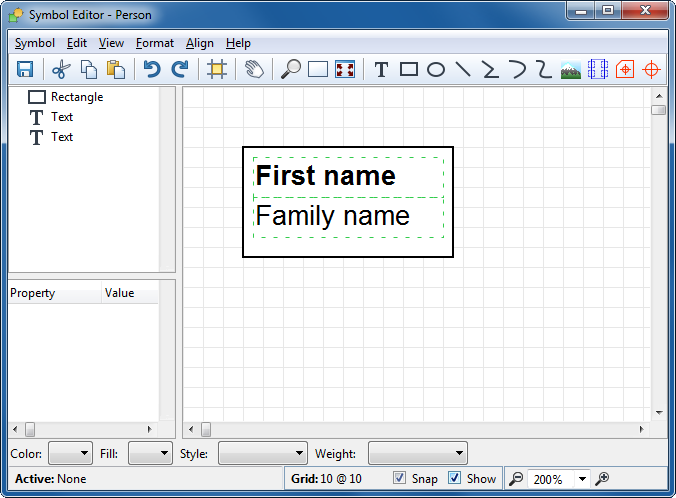Open the Symbol menu
The height and width of the screenshot is (498, 676).
[35, 43]
